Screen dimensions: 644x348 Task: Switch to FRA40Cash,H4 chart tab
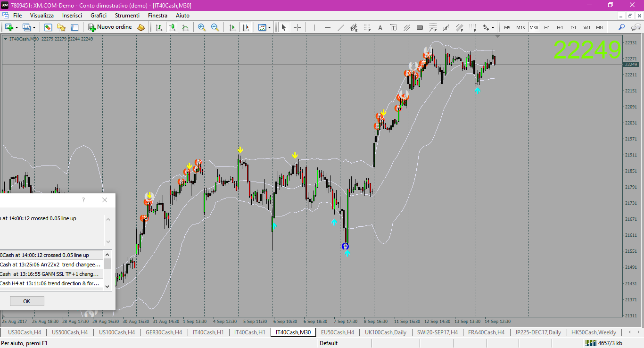pyautogui.click(x=487, y=332)
